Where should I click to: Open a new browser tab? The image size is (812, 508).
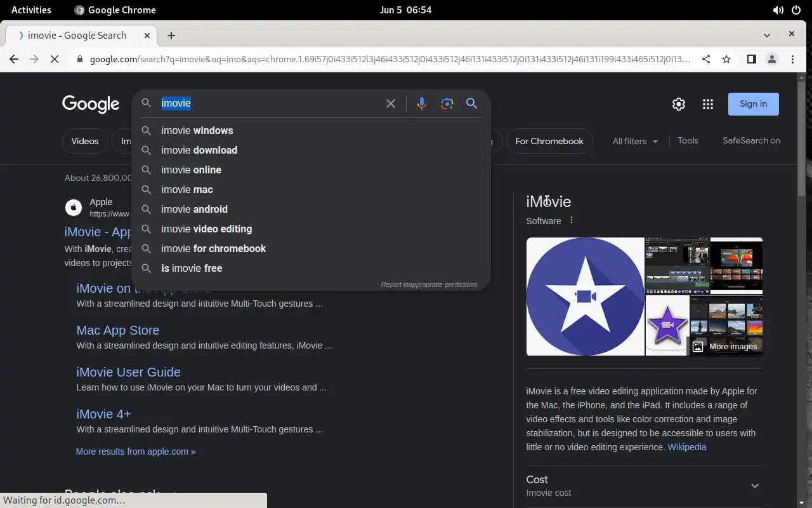tap(171, 36)
